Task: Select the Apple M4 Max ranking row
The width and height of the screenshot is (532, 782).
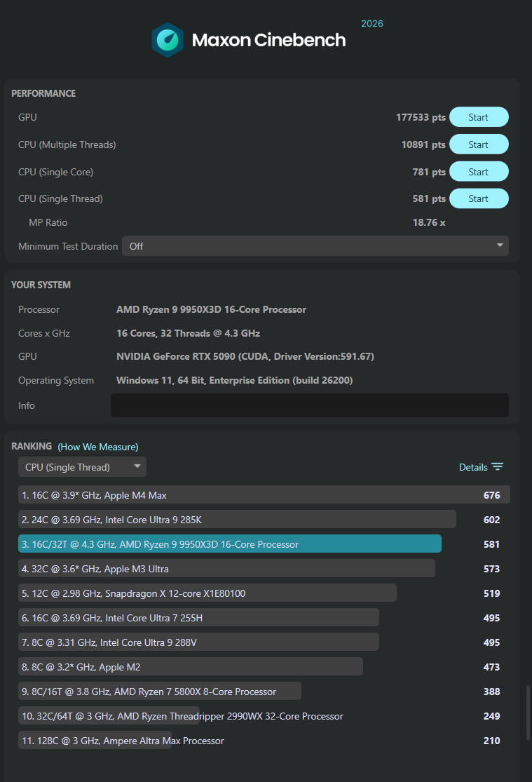Action: tap(264, 494)
